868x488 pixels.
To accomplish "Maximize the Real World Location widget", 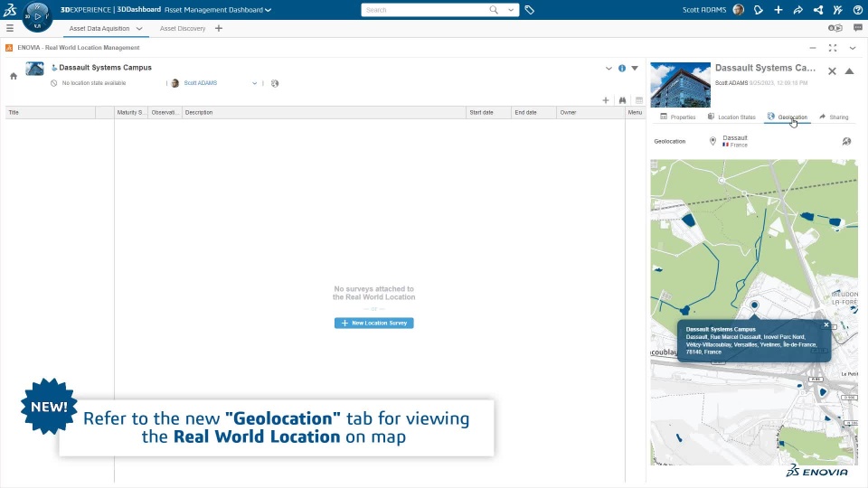I will (x=833, y=48).
